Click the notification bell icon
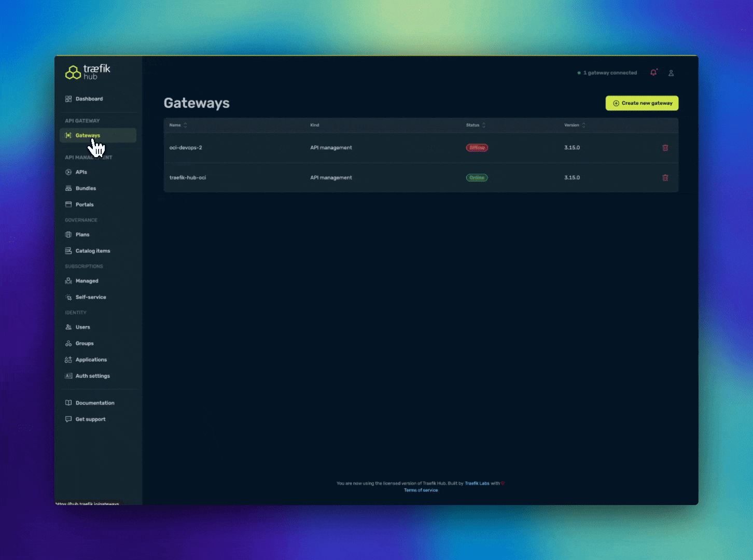 (653, 73)
